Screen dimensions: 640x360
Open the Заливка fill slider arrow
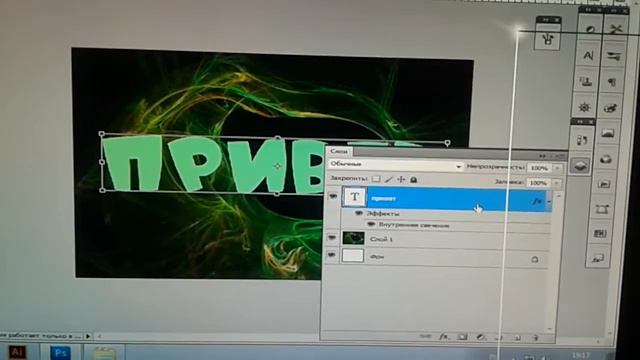click(x=556, y=183)
